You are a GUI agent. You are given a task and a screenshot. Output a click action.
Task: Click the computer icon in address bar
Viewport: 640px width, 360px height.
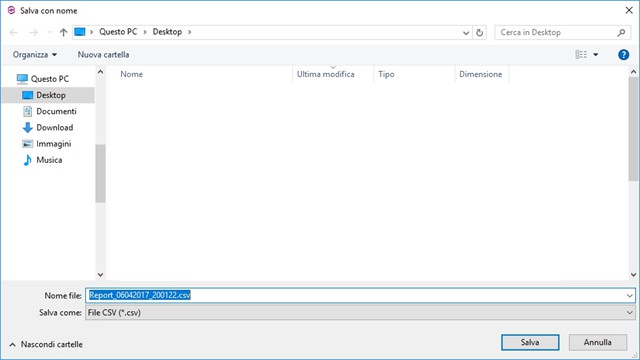click(x=80, y=32)
